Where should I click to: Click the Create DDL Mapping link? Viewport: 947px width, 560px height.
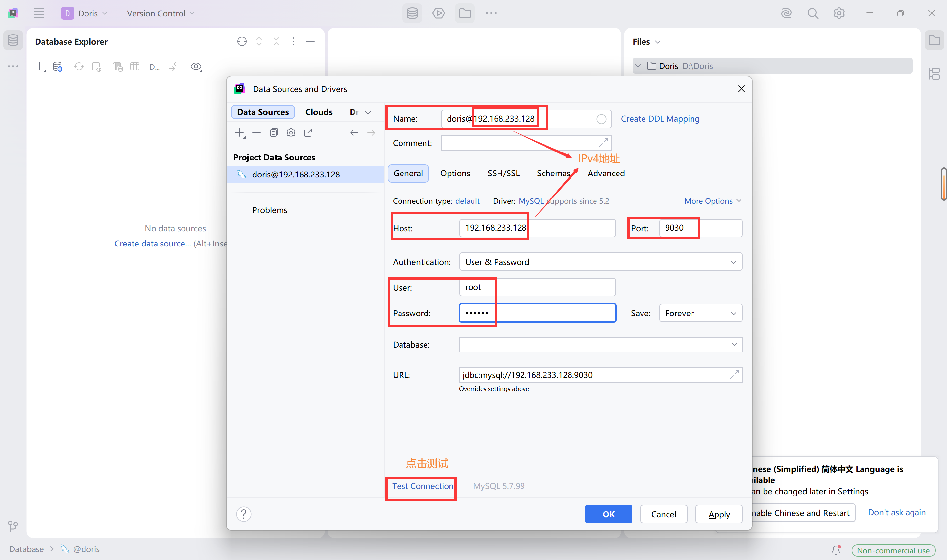point(660,119)
